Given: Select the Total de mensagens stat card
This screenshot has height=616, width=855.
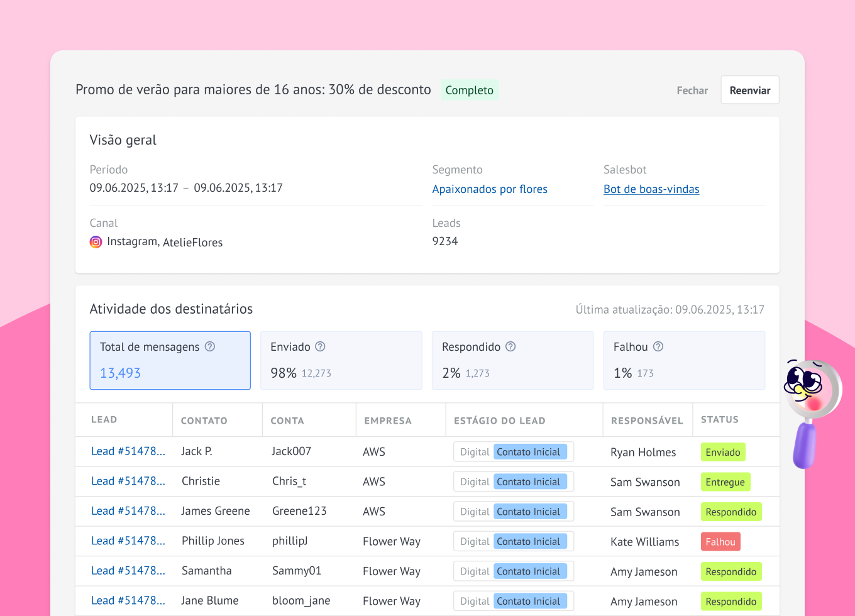Looking at the screenshot, I should click(x=170, y=360).
